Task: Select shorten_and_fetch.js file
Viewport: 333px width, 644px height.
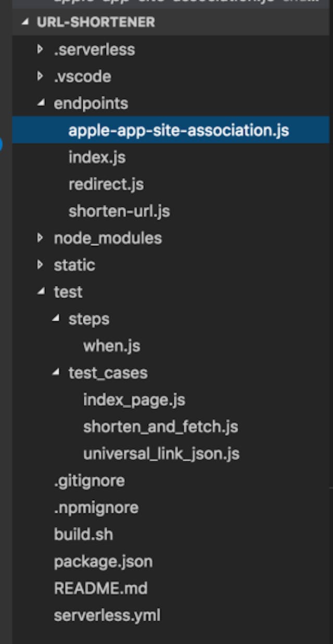Action: pyautogui.click(x=161, y=427)
